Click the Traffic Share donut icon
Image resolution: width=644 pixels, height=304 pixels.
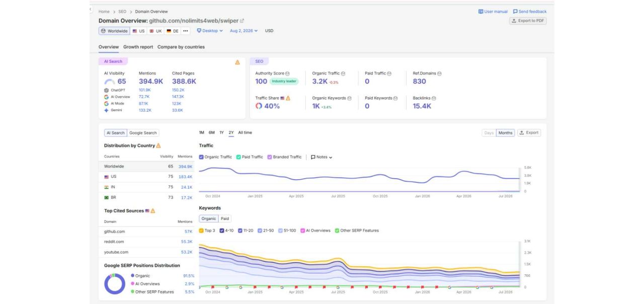click(x=259, y=106)
